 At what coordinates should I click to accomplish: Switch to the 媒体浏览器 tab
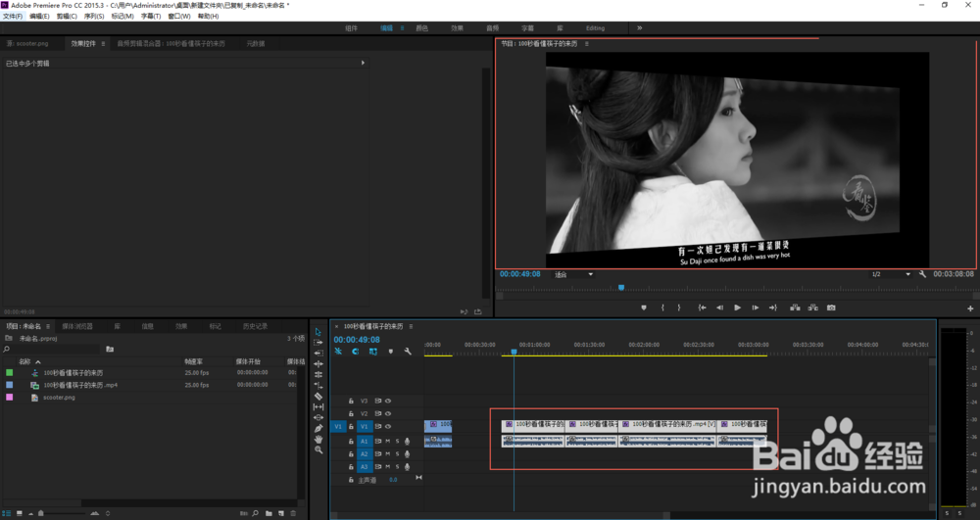(76, 326)
